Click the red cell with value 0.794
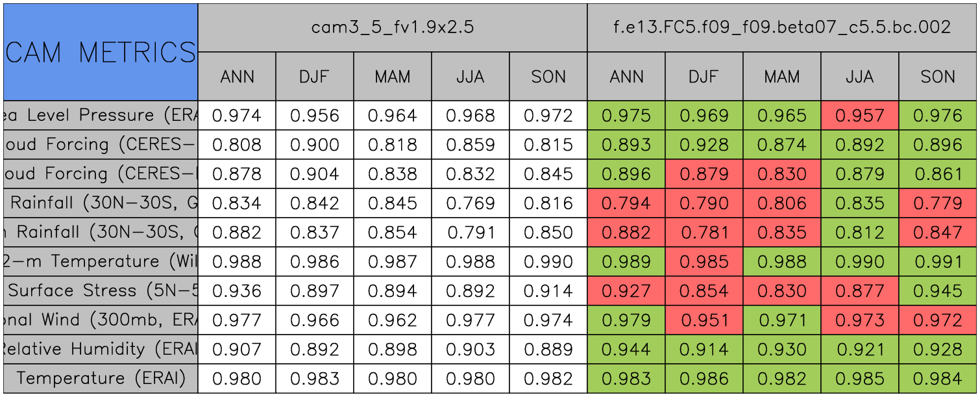The height and width of the screenshot is (397, 980). click(626, 203)
